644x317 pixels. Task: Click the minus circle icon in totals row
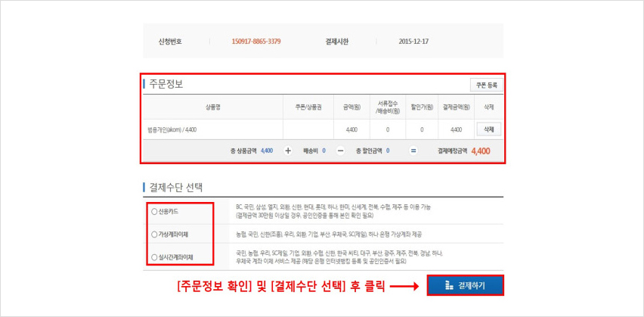pyautogui.click(x=340, y=151)
